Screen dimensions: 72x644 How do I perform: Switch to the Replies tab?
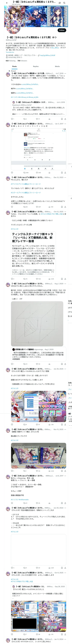36,67
